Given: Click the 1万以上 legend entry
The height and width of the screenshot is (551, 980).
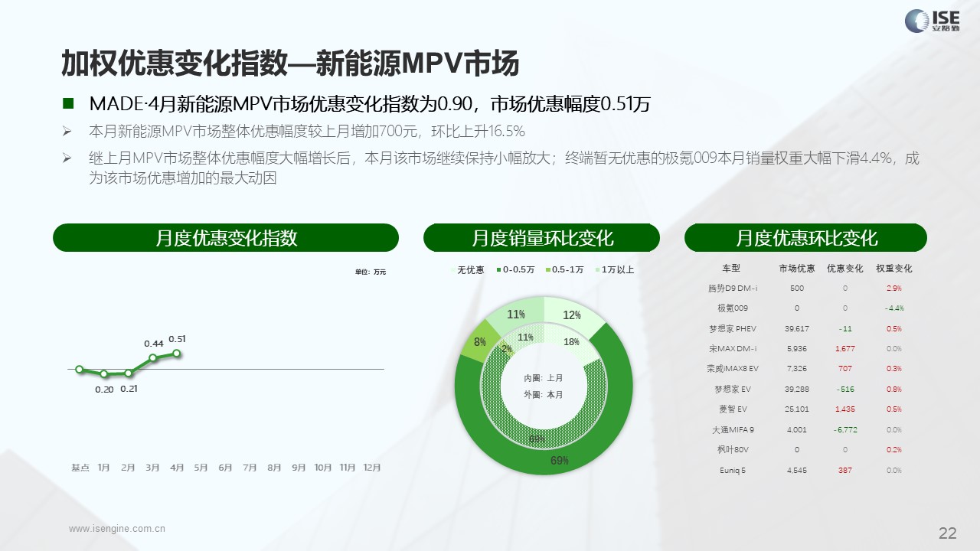Looking at the screenshot, I should (x=614, y=270).
